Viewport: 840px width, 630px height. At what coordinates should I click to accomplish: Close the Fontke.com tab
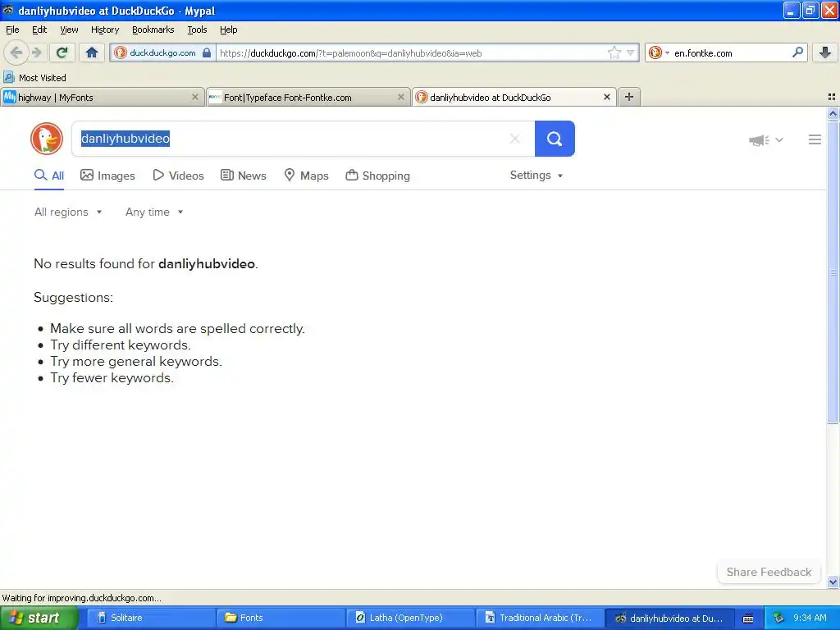(400, 97)
